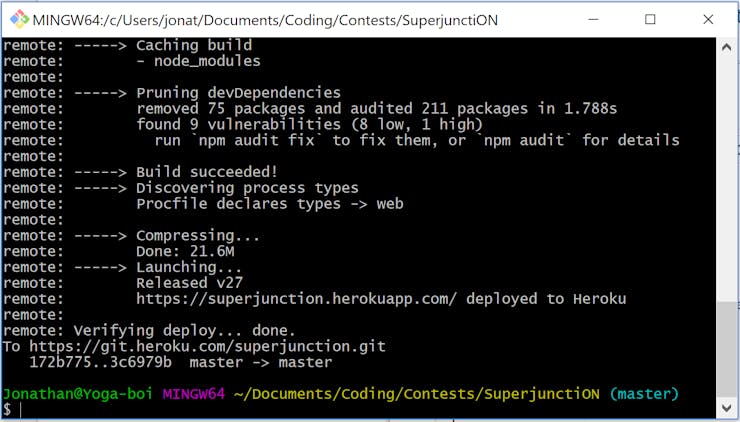740x422 pixels.
Task: Click the '- node_modules' text
Action: (198, 61)
